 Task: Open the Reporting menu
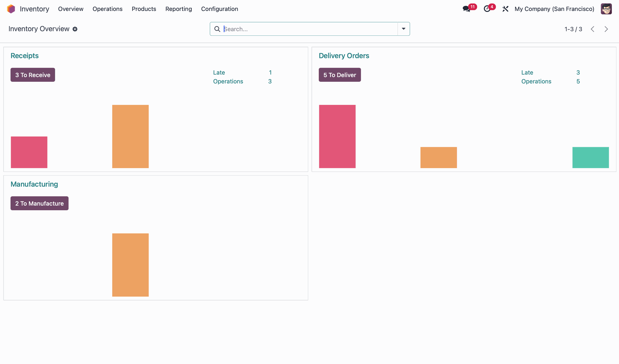pos(179,9)
